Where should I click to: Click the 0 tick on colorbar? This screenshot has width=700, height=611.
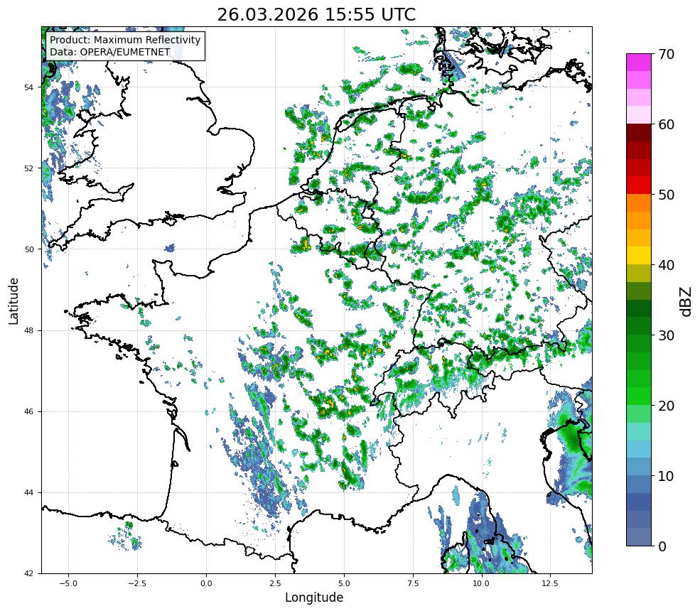(x=662, y=546)
